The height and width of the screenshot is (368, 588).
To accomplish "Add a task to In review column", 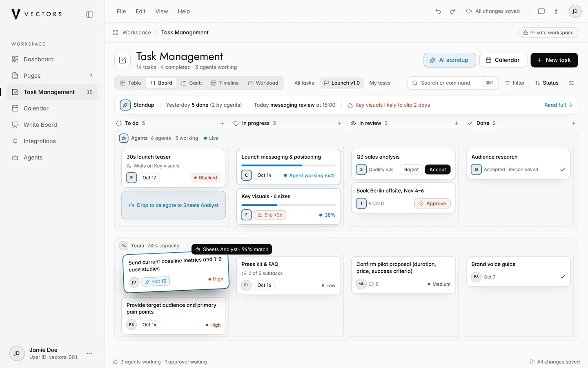I will pyautogui.click(x=457, y=123).
